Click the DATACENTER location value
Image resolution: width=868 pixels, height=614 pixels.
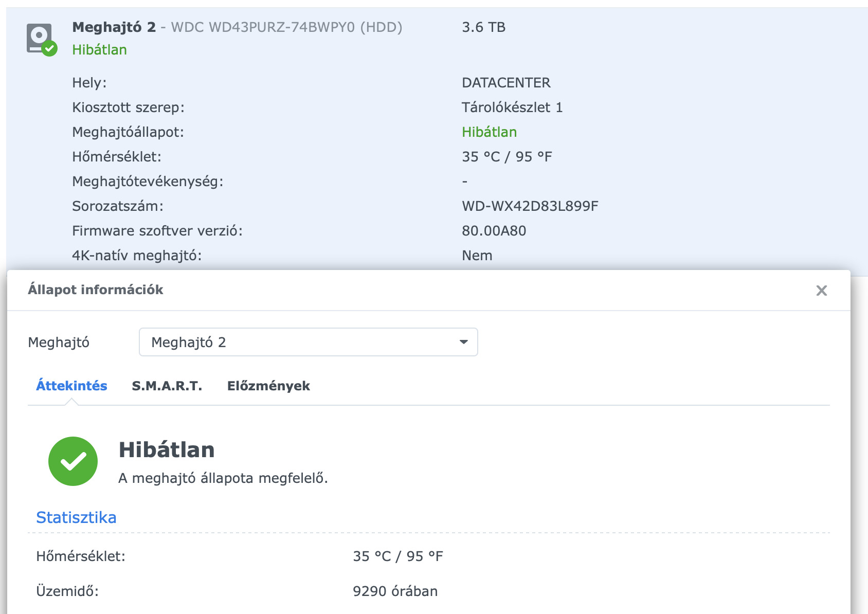pyautogui.click(x=506, y=83)
